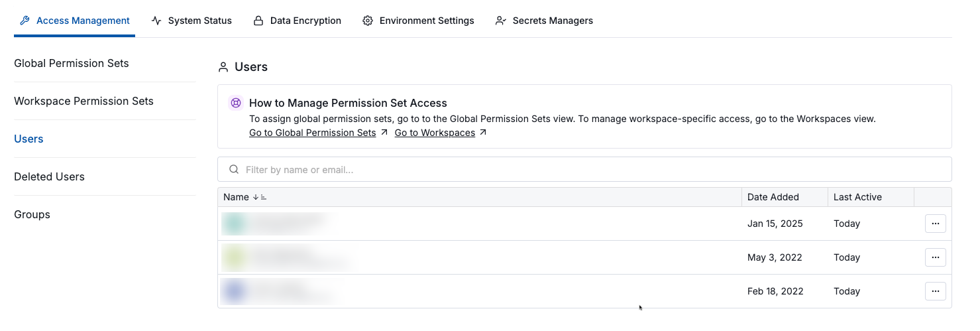Follow the Go to Workspaces link

tap(435, 133)
